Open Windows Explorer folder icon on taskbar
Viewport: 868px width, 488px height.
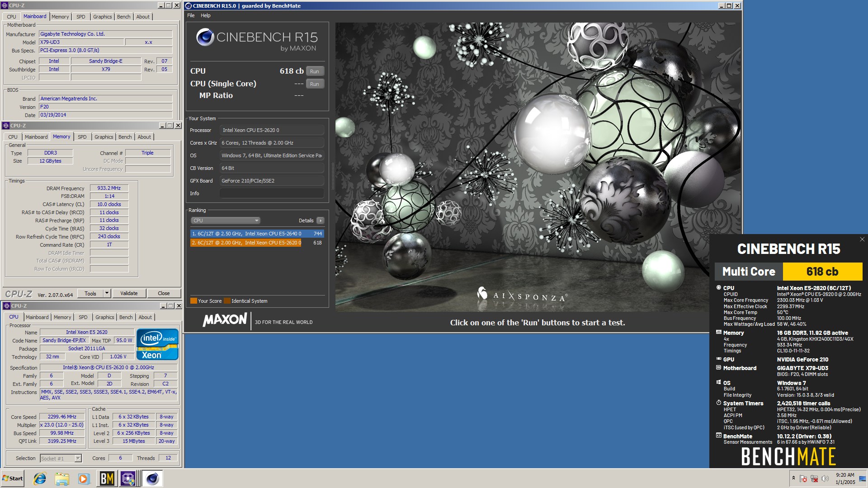(62, 479)
